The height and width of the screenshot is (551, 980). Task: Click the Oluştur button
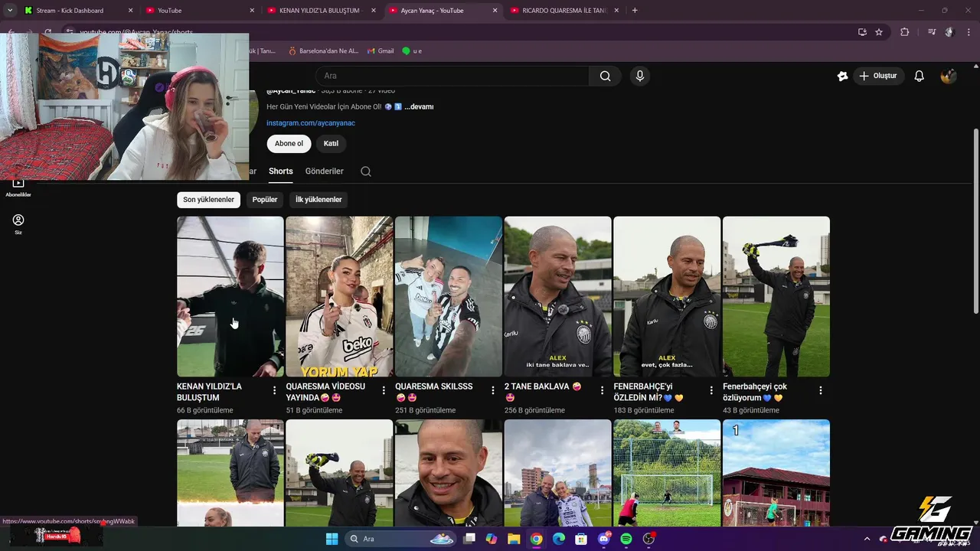tap(878, 76)
